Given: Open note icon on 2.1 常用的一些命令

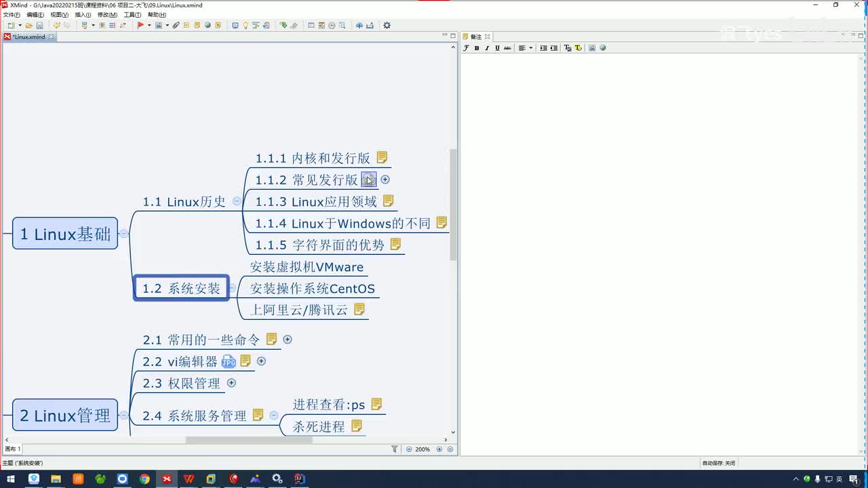Looking at the screenshot, I should [271, 339].
